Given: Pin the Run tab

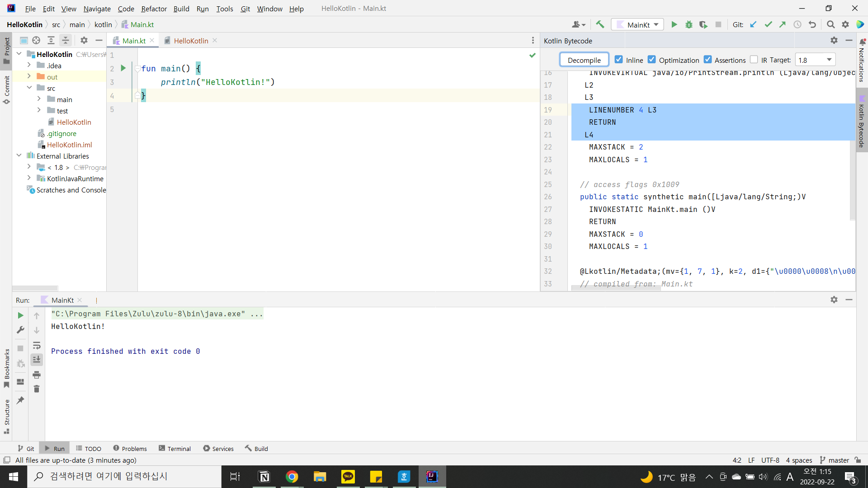Looking at the screenshot, I should 20,400.
